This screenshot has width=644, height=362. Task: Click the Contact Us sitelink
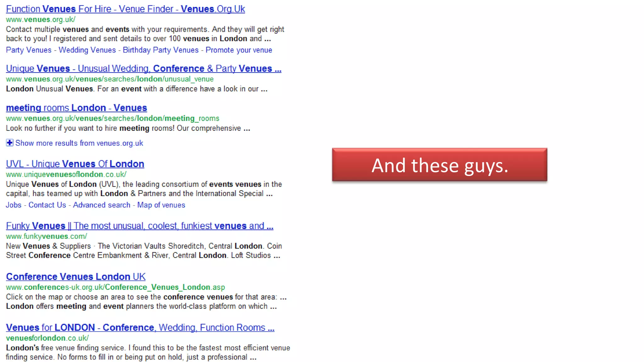(47, 205)
